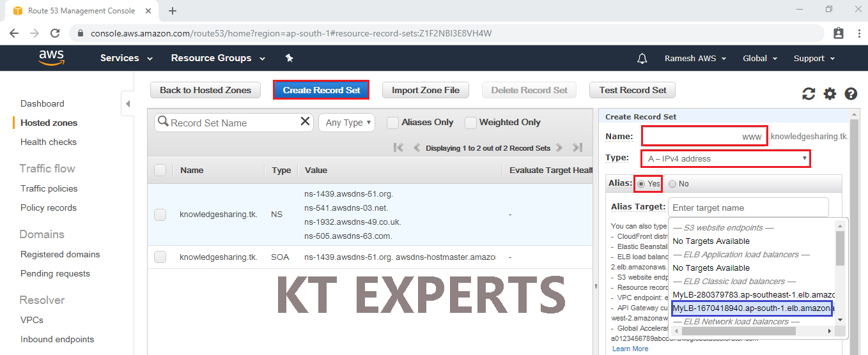This screenshot has height=355, width=868.
Task: Select MyLB-280379783 ap-southeast-1 load balancer target
Action: [754, 294]
